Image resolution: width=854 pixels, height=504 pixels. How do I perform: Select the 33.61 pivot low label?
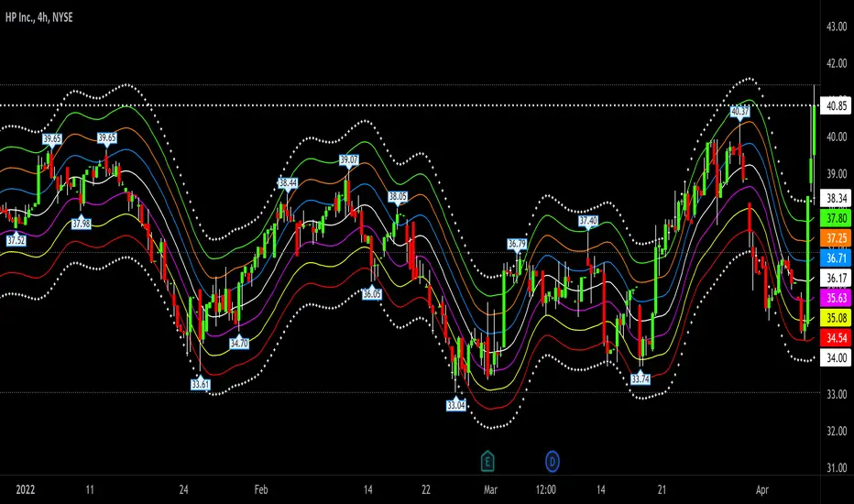point(201,384)
